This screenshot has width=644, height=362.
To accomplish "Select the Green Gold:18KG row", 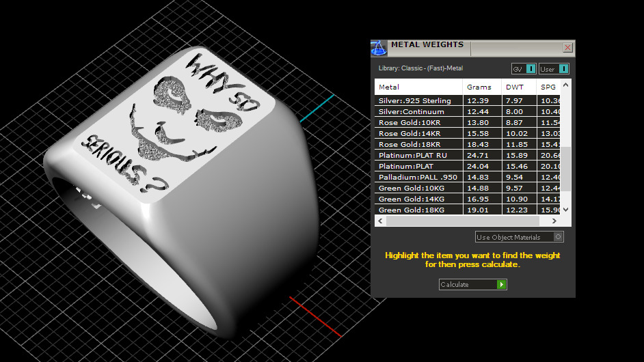I will [x=468, y=210].
